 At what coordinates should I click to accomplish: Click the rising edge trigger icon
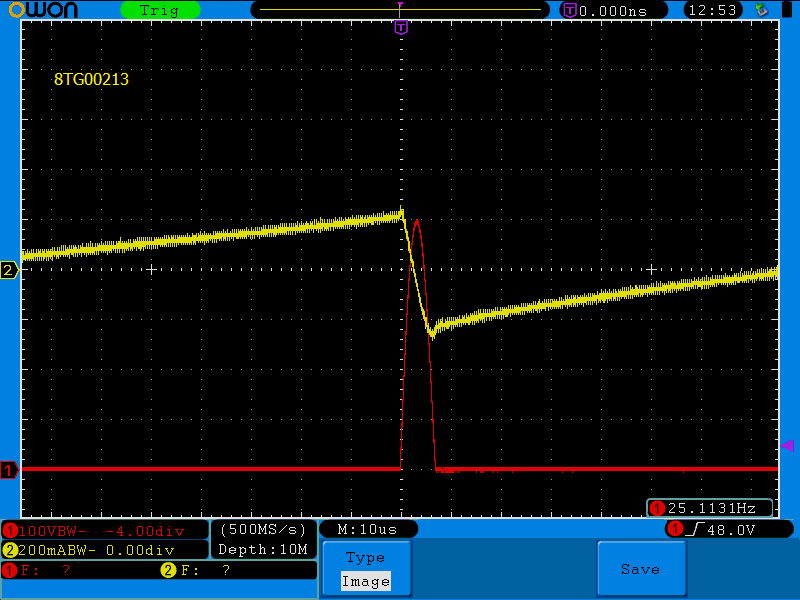697,528
